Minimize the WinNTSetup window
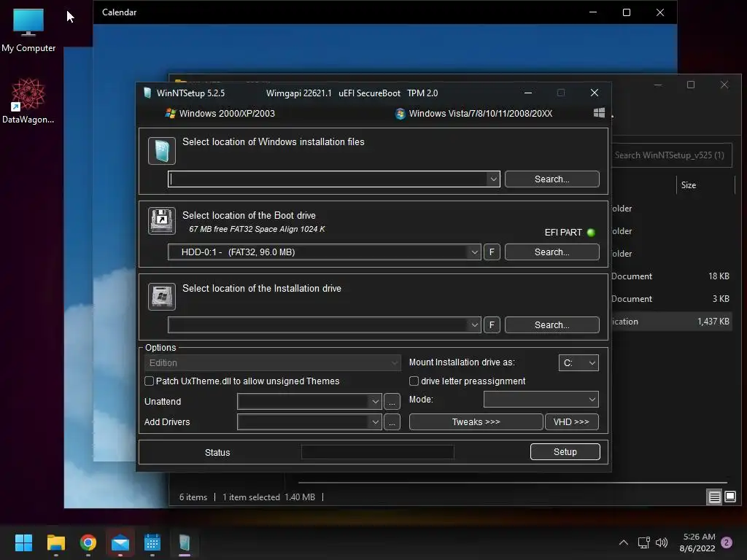747x560 pixels. [x=528, y=93]
